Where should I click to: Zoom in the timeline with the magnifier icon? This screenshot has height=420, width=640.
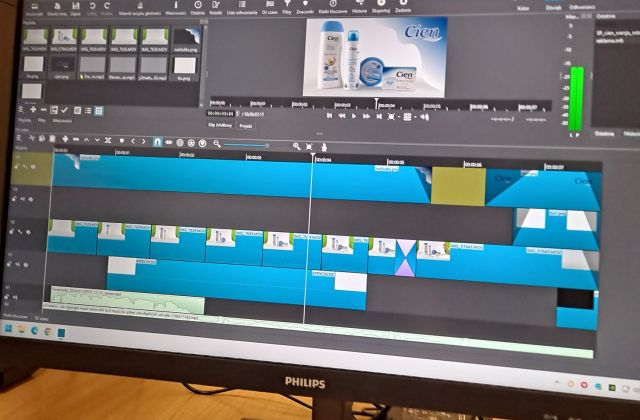pos(296,146)
